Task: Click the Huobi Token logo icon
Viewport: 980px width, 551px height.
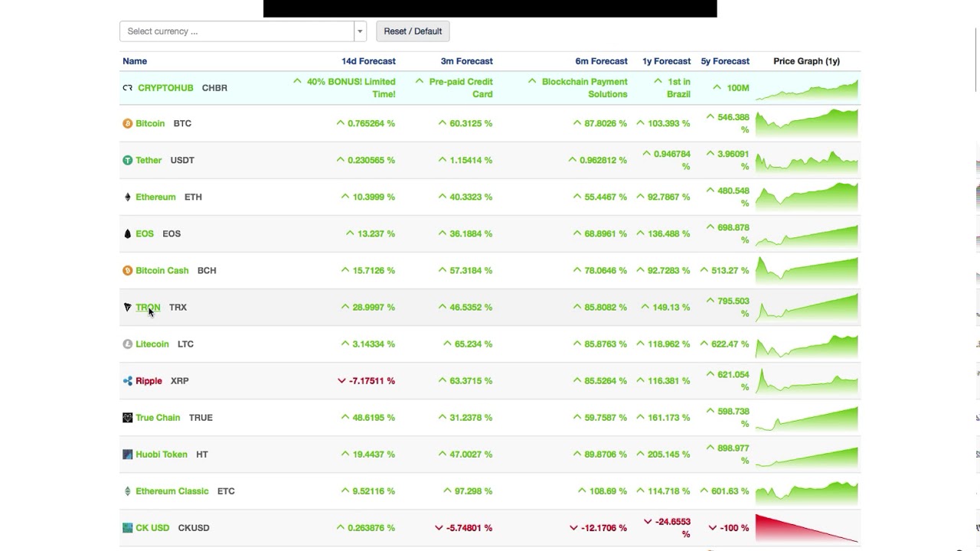Action: [127, 454]
